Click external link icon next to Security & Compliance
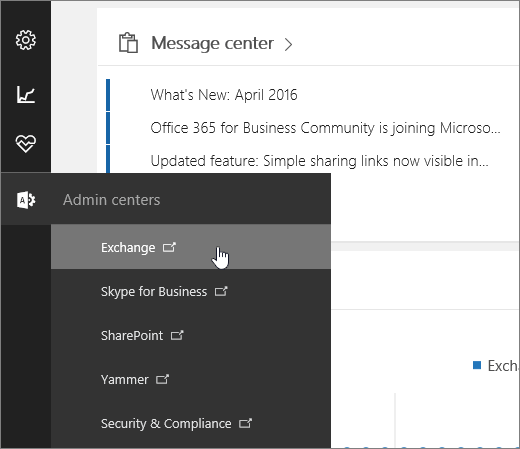Image resolution: width=520 pixels, height=449 pixels. click(x=245, y=423)
